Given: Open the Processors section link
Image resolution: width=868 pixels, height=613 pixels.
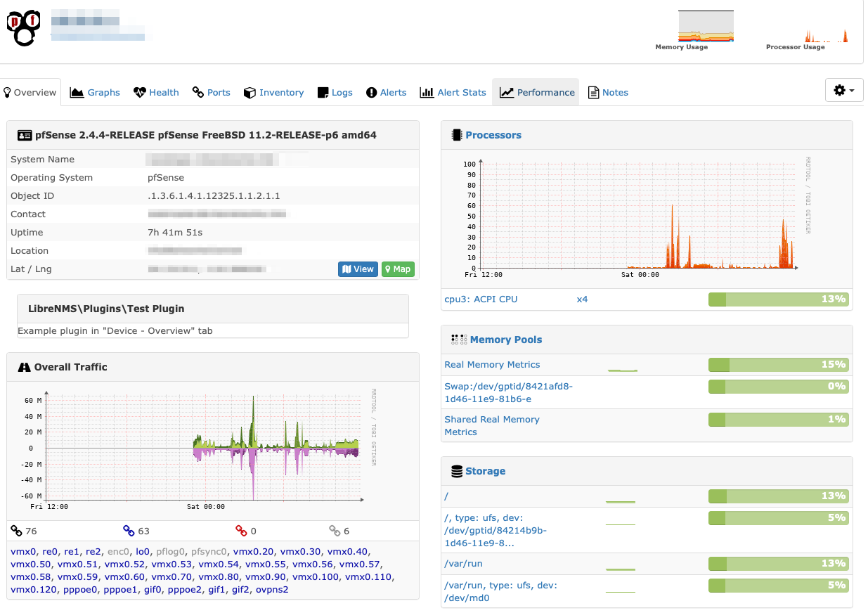Looking at the screenshot, I should (493, 135).
